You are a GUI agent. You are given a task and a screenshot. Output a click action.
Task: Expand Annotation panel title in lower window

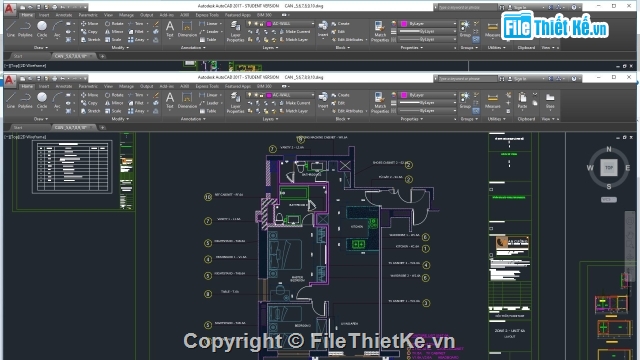193,119
